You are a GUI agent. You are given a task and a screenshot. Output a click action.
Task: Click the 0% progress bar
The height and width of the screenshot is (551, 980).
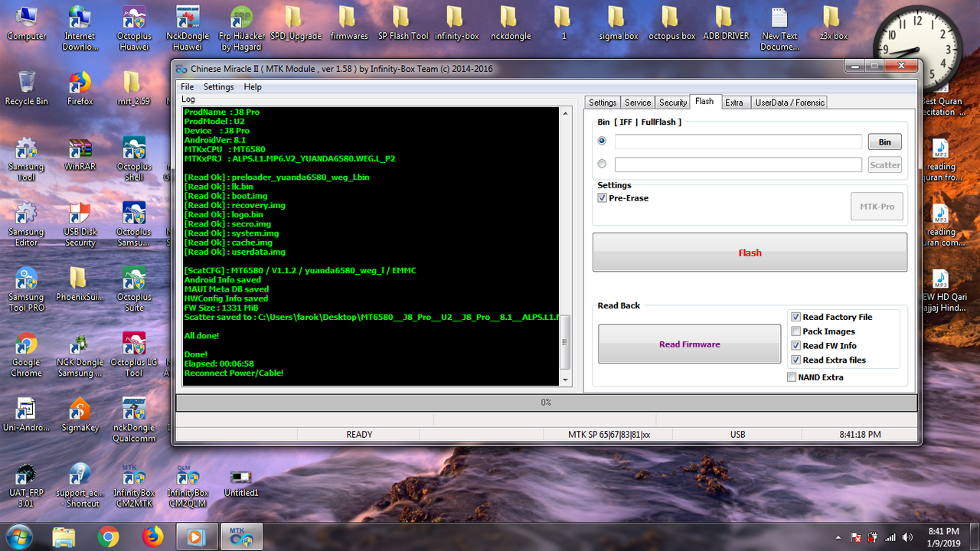[x=546, y=402]
